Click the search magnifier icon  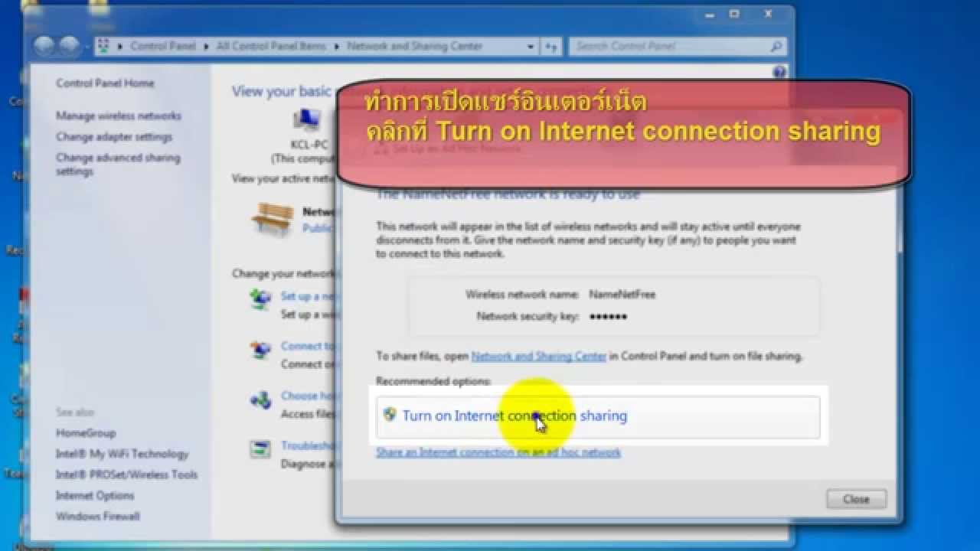(x=777, y=47)
